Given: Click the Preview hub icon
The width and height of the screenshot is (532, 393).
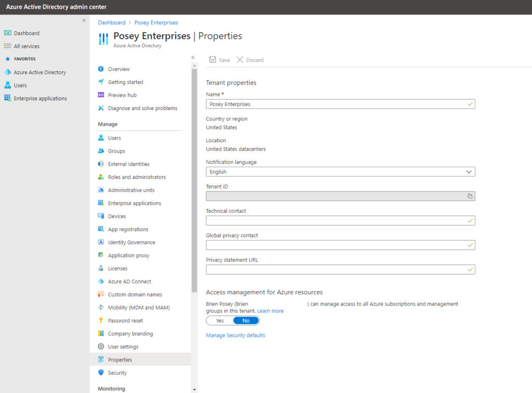Looking at the screenshot, I should 101,95.
